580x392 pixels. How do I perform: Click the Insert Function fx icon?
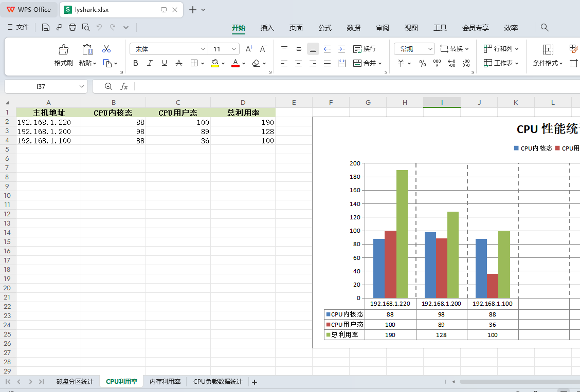[x=124, y=86]
